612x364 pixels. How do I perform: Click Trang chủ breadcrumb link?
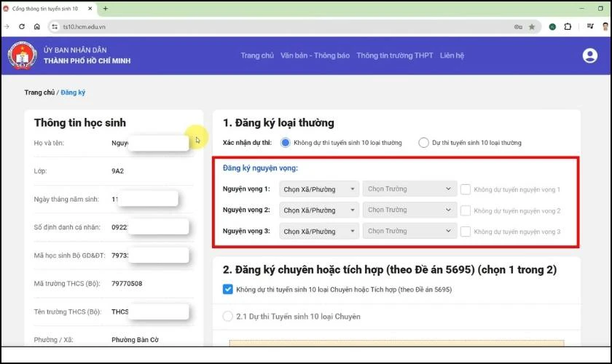pyautogui.click(x=39, y=92)
